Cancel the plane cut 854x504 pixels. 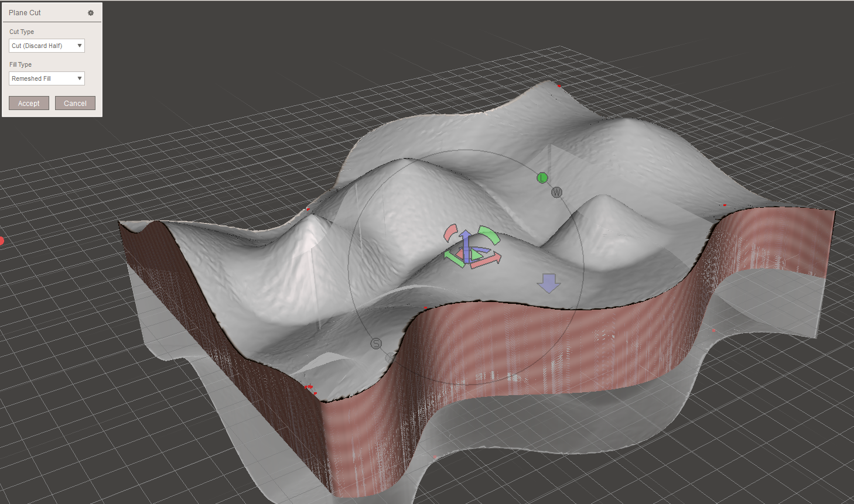[x=75, y=103]
